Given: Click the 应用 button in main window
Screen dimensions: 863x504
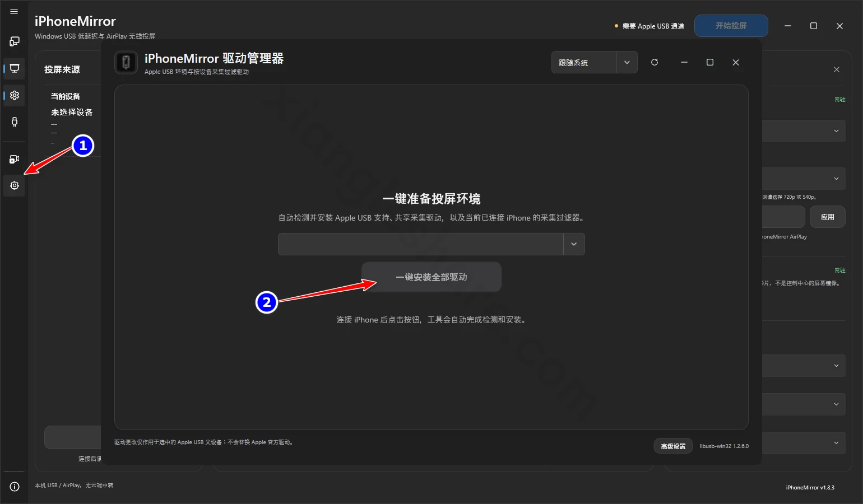Looking at the screenshot, I should tap(828, 217).
